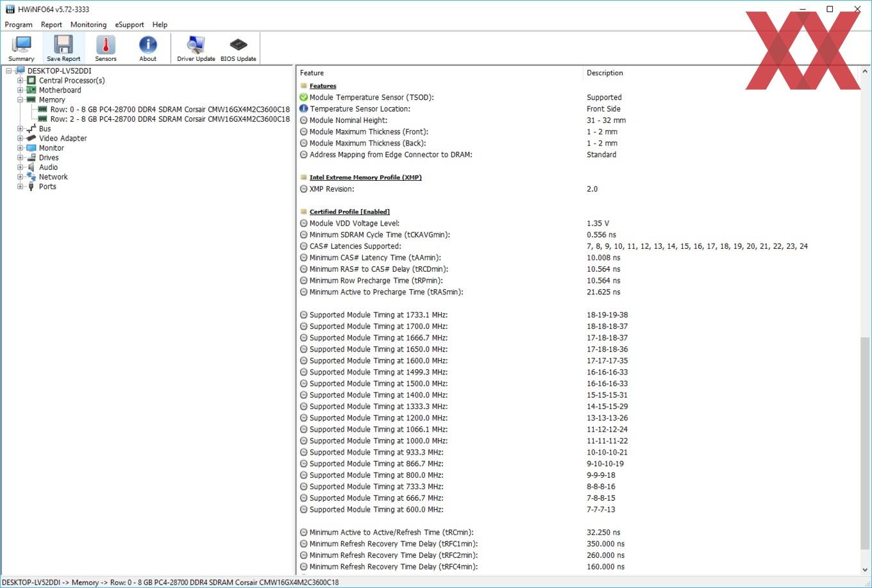
Task: Click the DESKTOP-LV52DDI computer icon
Action: click(20, 71)
